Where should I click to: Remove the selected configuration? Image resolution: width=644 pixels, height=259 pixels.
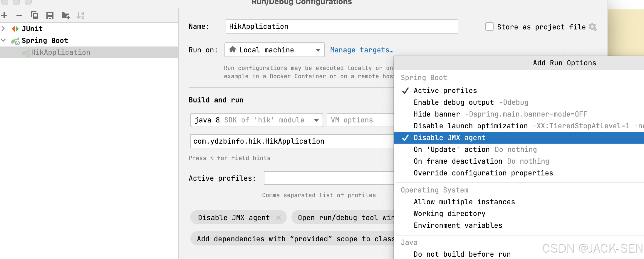[x=19, y=15]
